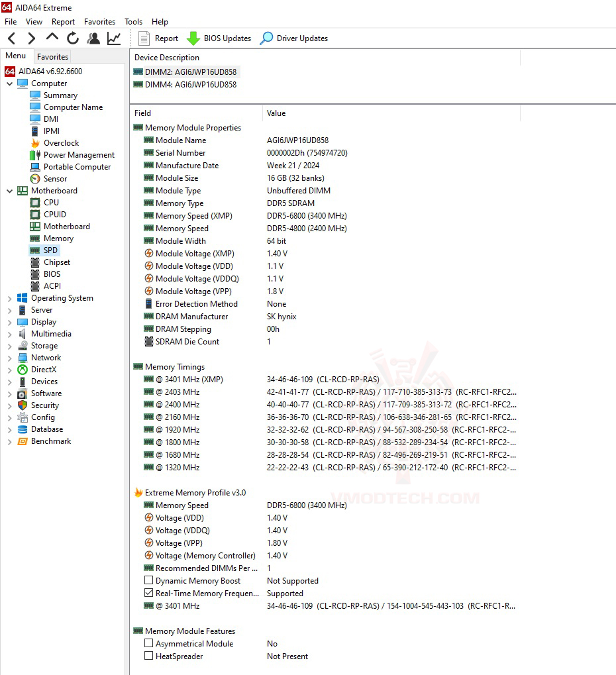Select the Module Name row

click(x=325, y=140)
